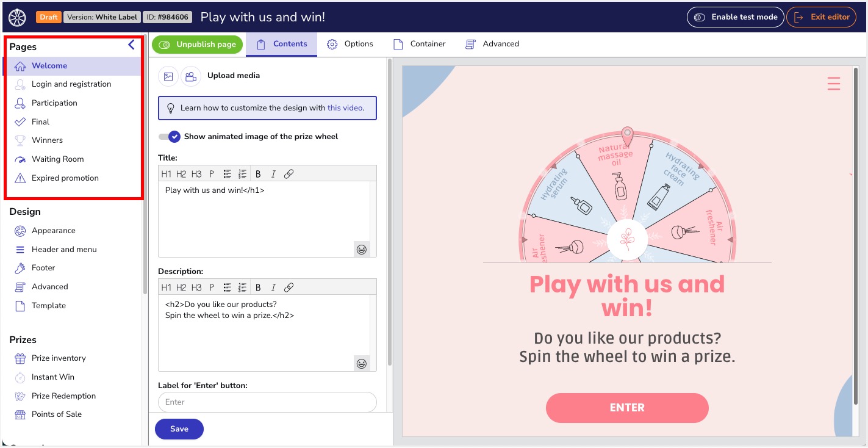This screenshot has width=868, height=448.
Task: Save the page contents
Action: (x=179, y=429)
